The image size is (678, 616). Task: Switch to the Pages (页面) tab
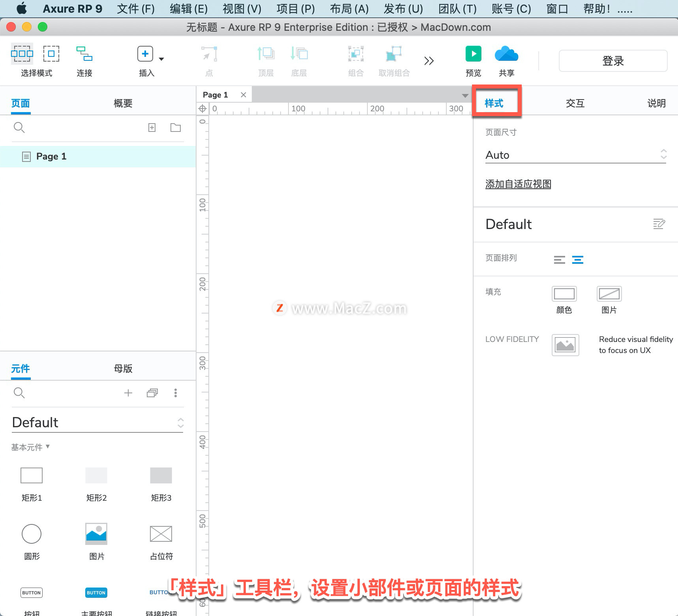[x=21, y=103]
